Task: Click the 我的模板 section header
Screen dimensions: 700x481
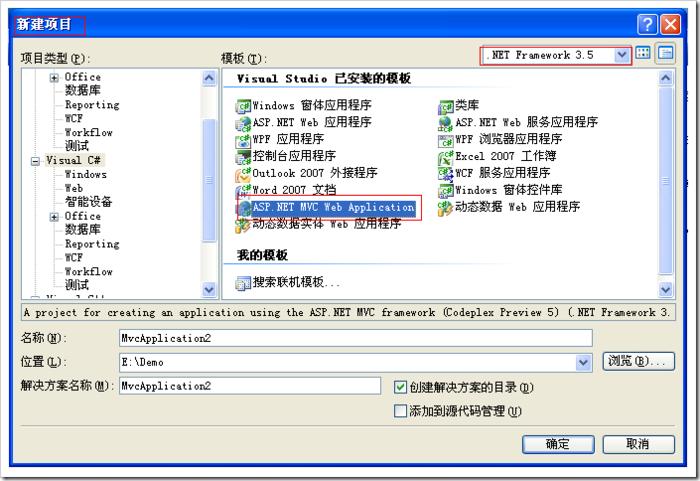Action: point(262,255)
